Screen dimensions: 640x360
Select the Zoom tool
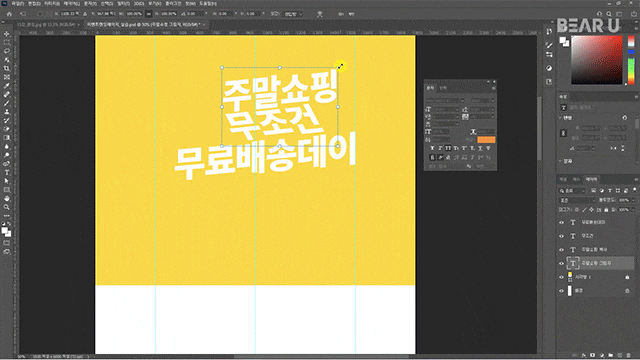tap(7, 207)
